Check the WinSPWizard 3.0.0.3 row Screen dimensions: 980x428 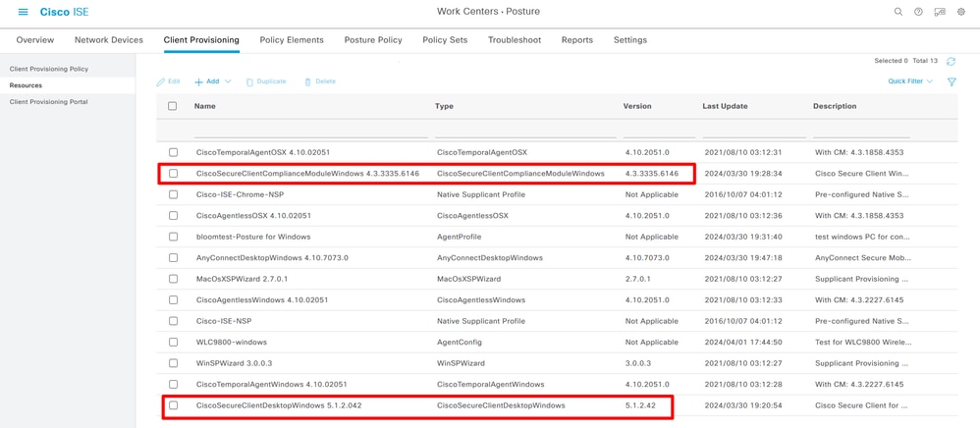[173, 363]
